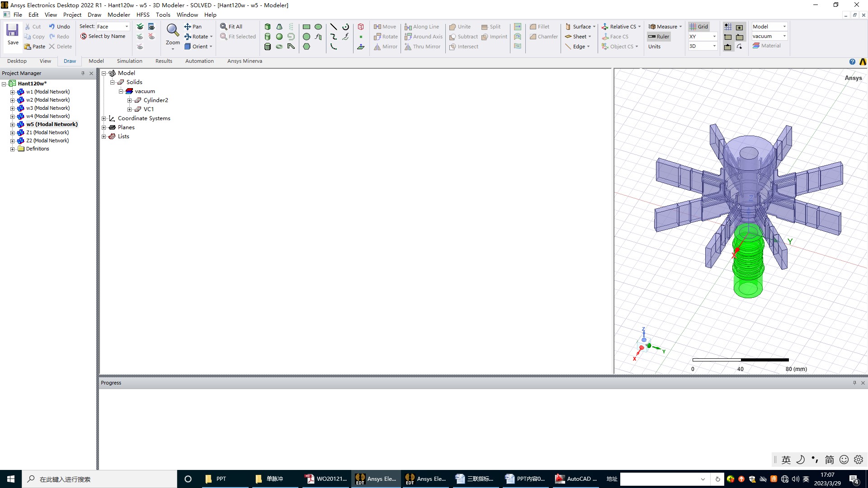Expand Coordinate Systems node
Image resolution: width=868 pixels, height=488 pixels.
click(104, 118)
